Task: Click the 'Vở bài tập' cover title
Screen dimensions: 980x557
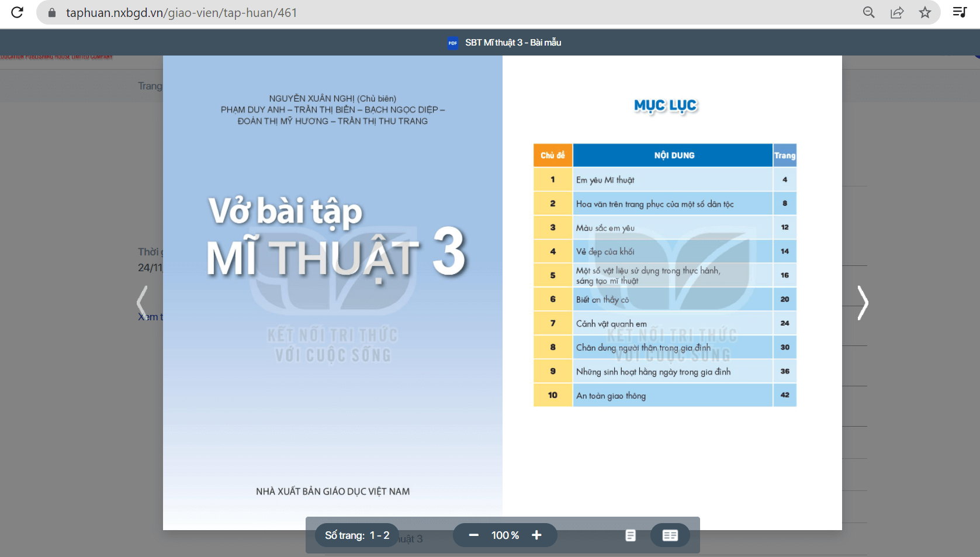Action: (285, 211)
